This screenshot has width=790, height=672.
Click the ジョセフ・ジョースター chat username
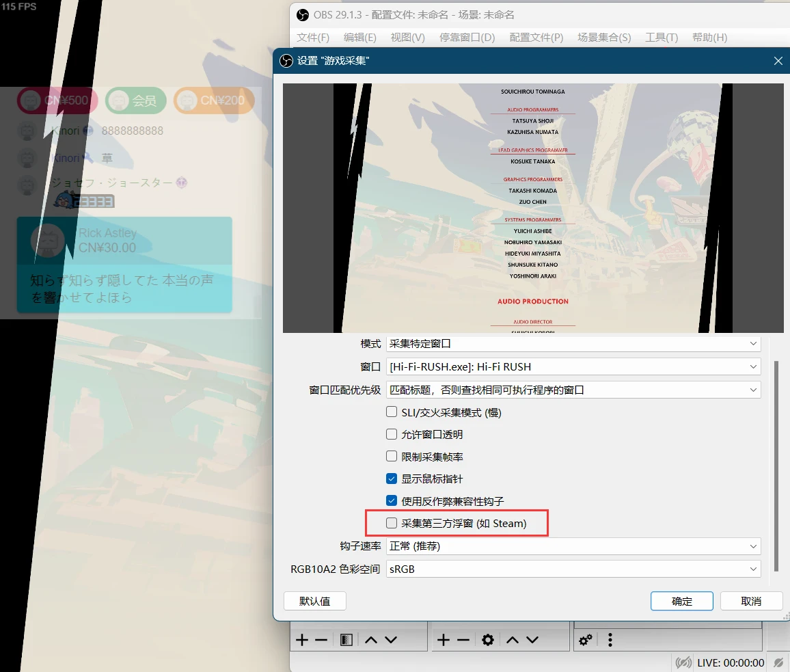click(111, 183)
